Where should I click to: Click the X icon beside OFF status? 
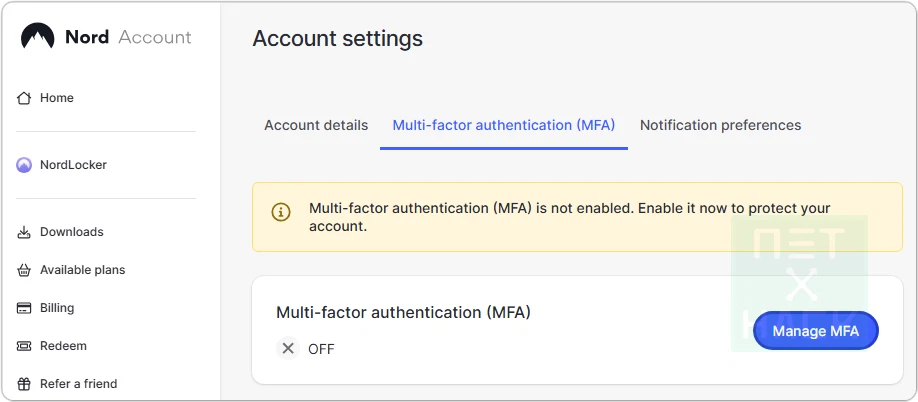pyautogui.click(x=288, y=349)
